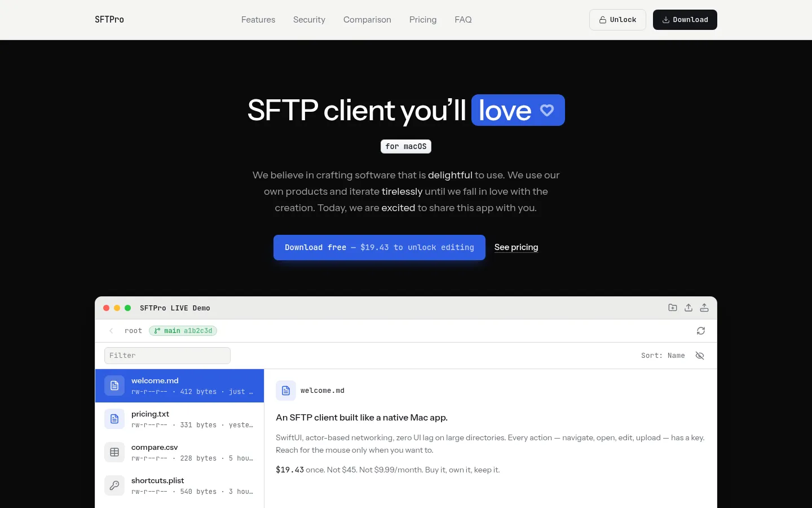Open the Comparison nav link
Viewport: 812px width, 508px height.
[x=367, y=20]
